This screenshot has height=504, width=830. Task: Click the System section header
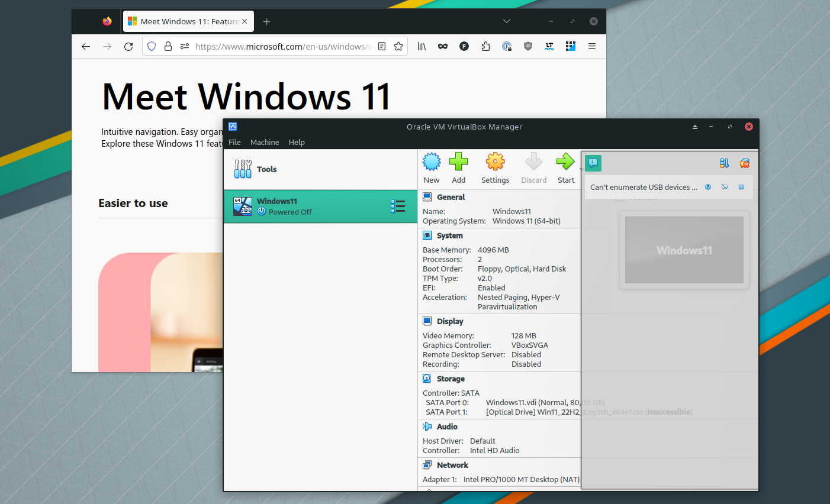[x=450, y=235]
